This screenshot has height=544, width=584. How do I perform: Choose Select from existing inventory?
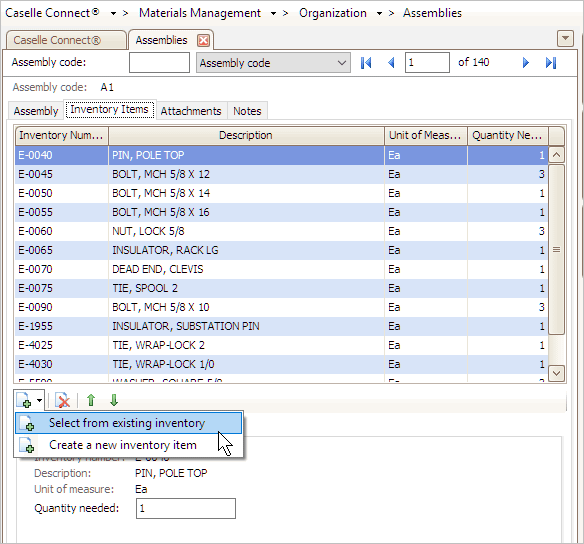pyautogui.click(x=128, y=423)
